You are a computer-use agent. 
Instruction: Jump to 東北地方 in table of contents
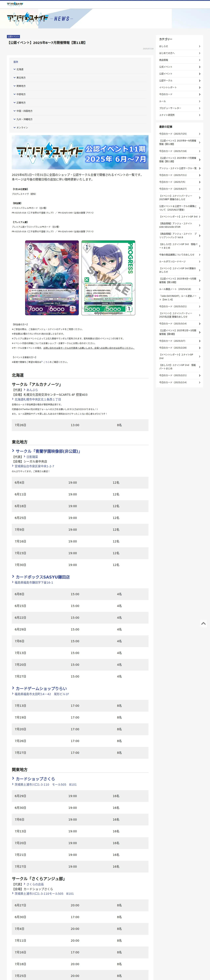21,78
